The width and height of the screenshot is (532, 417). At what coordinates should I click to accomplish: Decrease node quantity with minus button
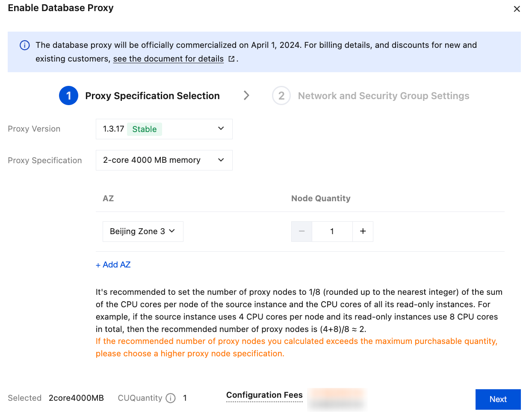click(x=301, y=232)
